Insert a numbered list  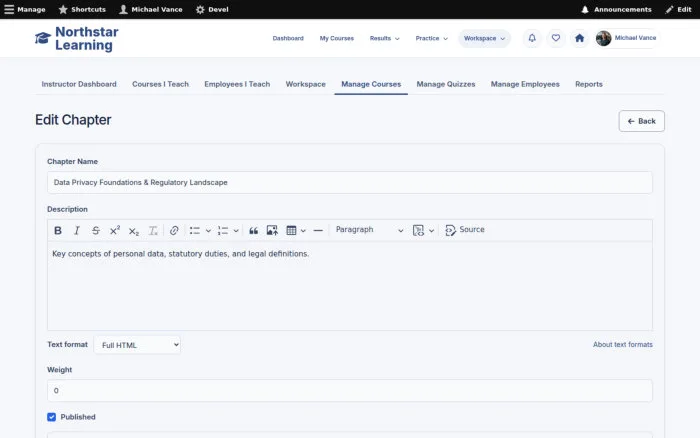[223, 230]
